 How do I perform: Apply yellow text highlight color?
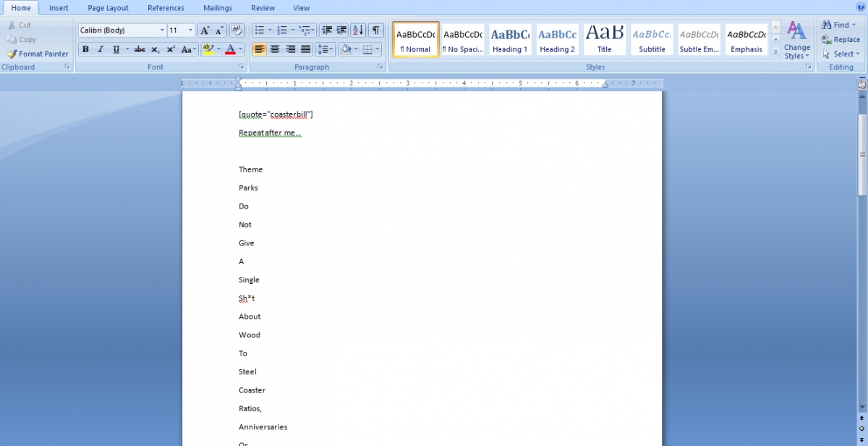[x=208, y=49]
